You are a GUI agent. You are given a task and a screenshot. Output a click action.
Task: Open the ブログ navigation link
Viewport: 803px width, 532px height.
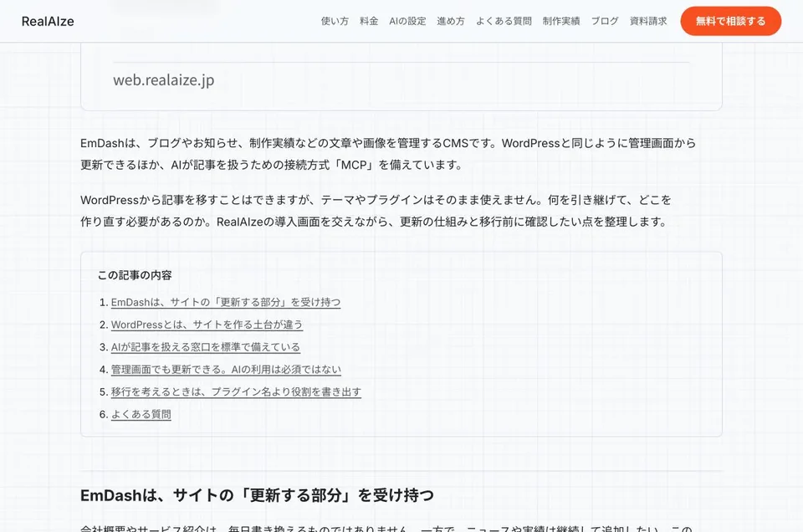coord(605,21)
